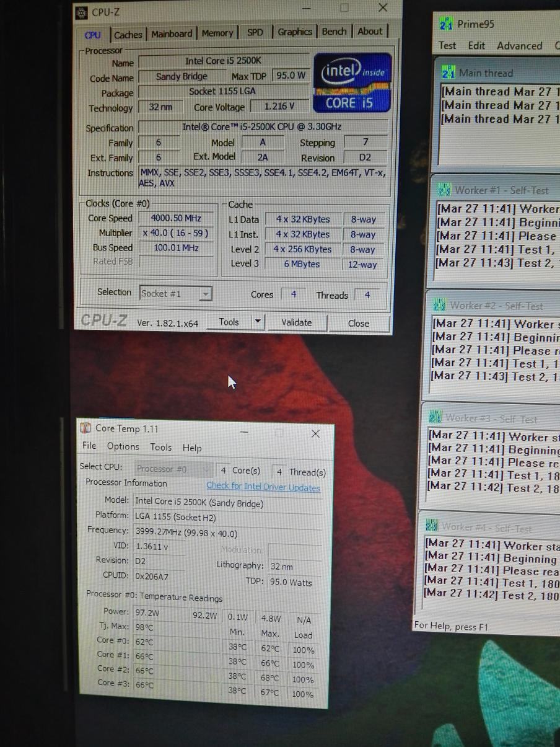Open the Processor #0 dropdown in Core Temp

[x=173, y=469]
